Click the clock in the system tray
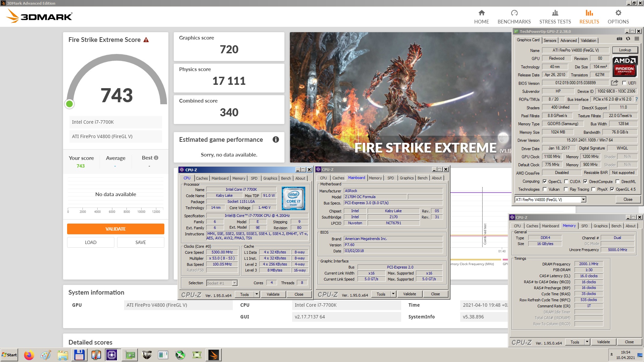Screen dimensions: 644x362 (625, 355)
